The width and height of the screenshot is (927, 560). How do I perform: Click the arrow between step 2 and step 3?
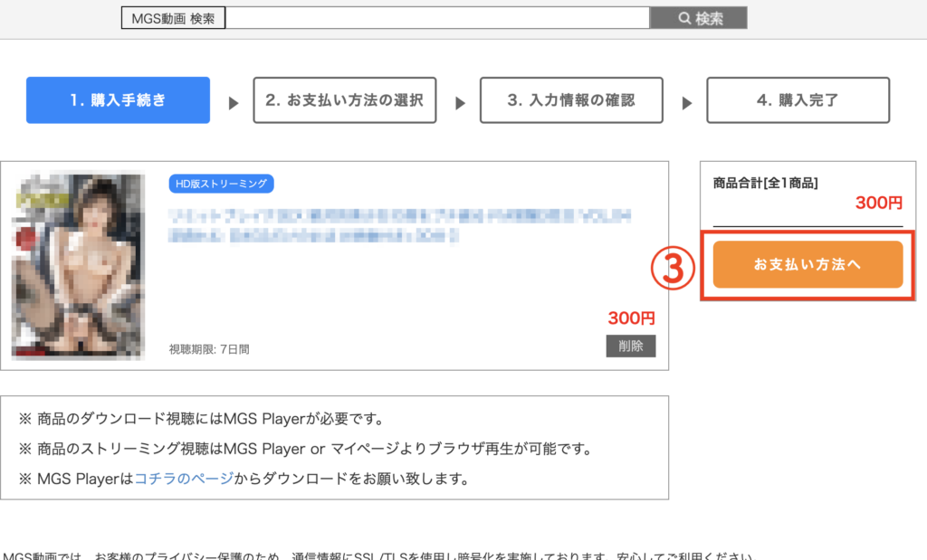(459, 103)
